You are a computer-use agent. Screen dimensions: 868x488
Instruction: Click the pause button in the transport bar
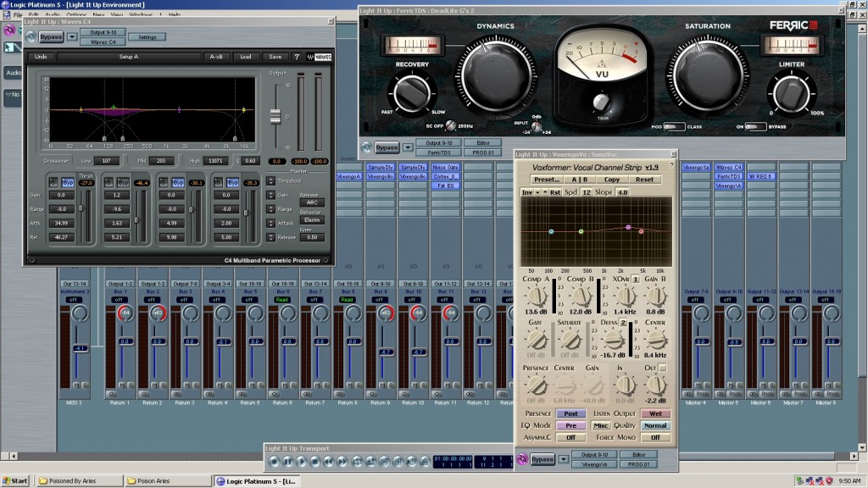point(287,461)
